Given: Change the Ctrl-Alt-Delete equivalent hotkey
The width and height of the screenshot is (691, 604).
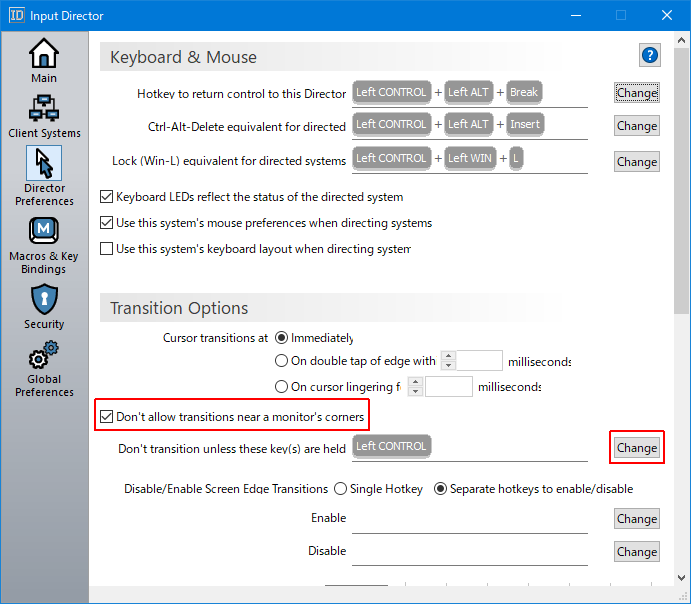Looking at the screenshot, I should click(636, 126).
